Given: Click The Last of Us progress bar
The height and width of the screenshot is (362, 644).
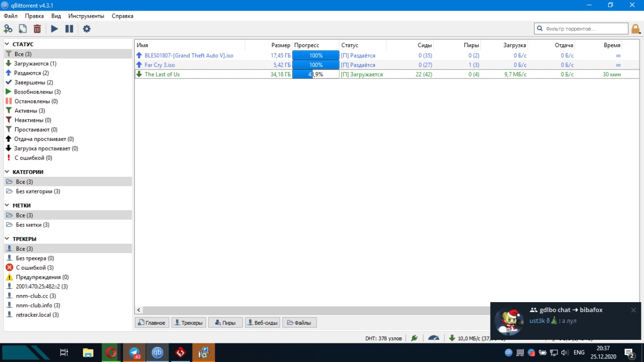Looking at the screenshot, I should 315,74.
